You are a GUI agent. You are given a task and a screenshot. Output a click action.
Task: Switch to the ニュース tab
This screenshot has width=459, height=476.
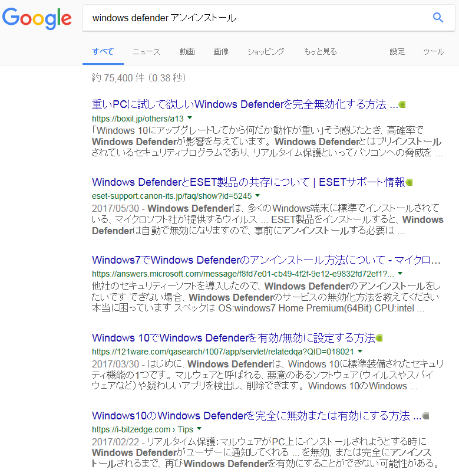click(146, 51)
